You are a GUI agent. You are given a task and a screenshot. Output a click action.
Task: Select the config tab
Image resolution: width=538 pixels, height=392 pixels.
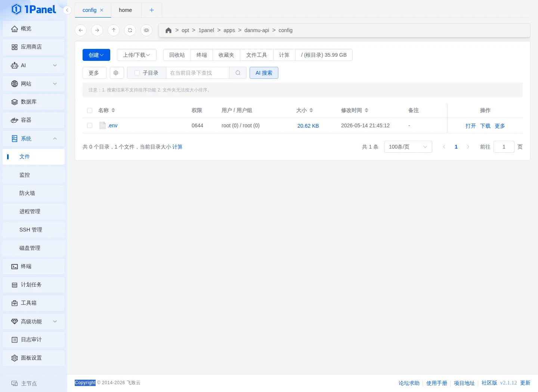(x=90, y=10)
